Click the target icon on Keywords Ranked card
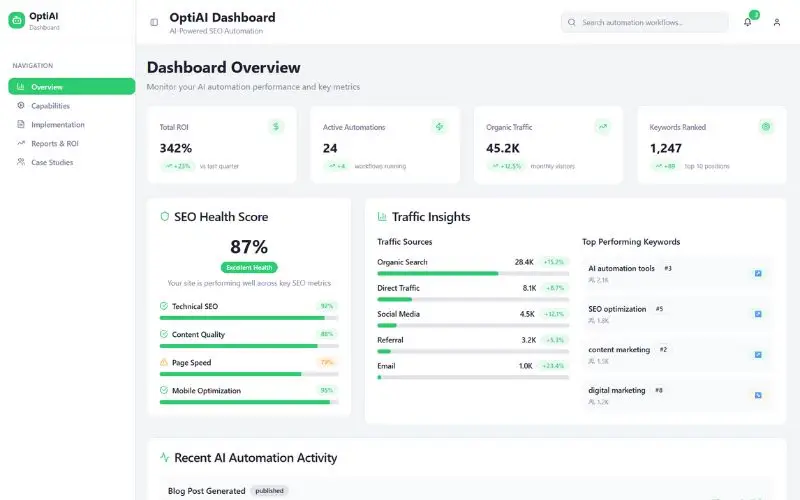Viewport: 800px width, 500px height. tap(766, 127)
